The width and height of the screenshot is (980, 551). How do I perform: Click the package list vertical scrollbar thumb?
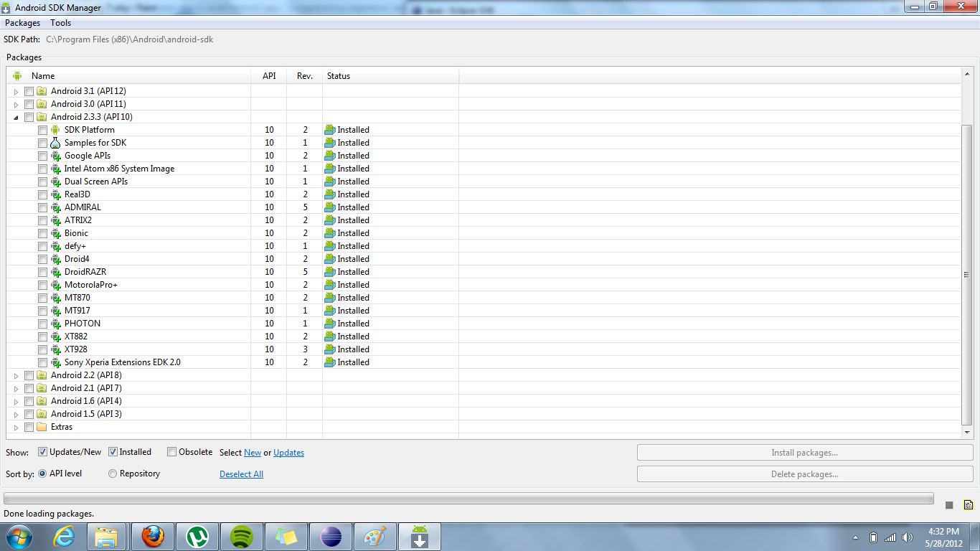coord(966,274)
